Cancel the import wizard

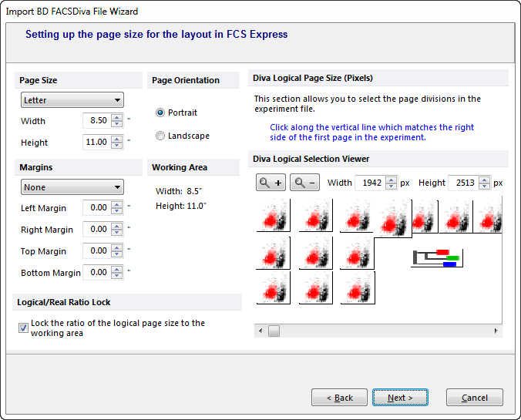click(474, 398)
